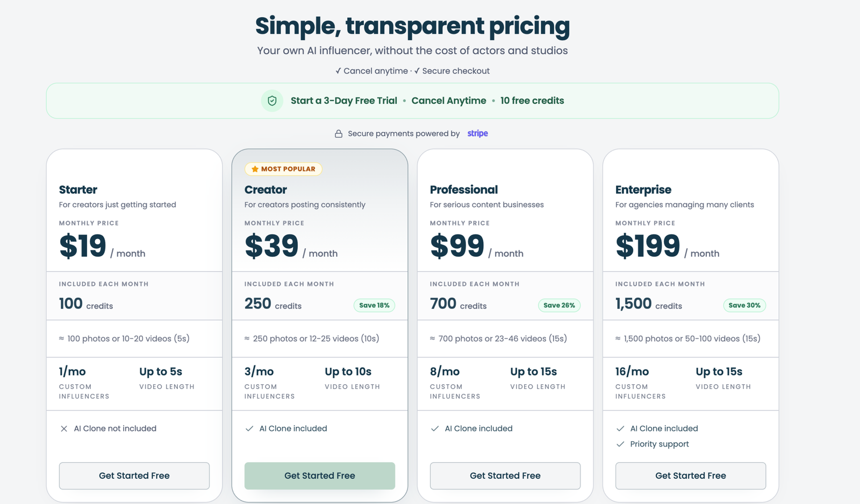Click the Most Popular badge

(283, 169)
